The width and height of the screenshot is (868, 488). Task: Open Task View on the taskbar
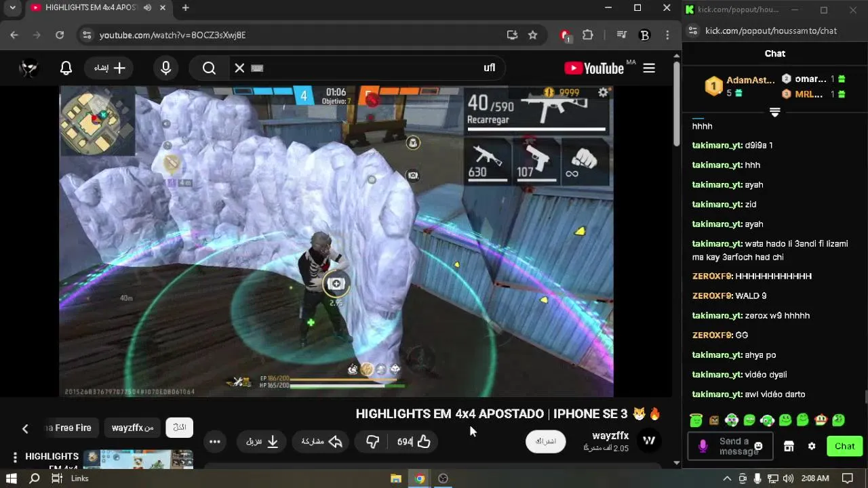tap(57, 479)
